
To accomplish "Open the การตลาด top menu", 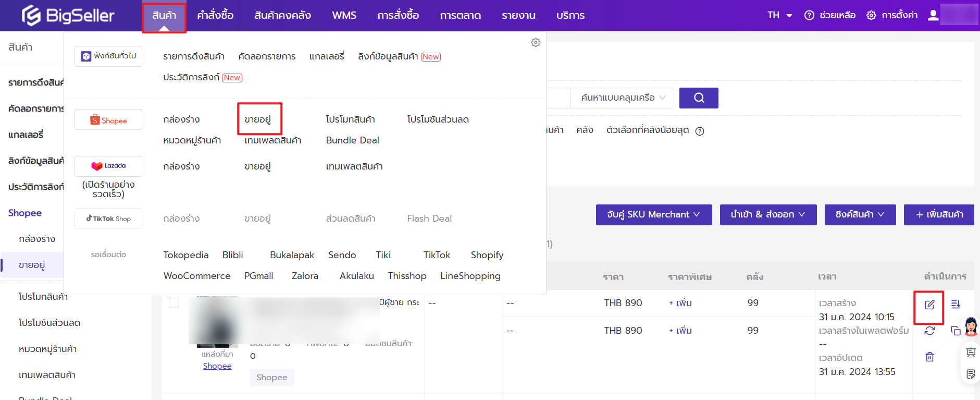I will 460,15.
